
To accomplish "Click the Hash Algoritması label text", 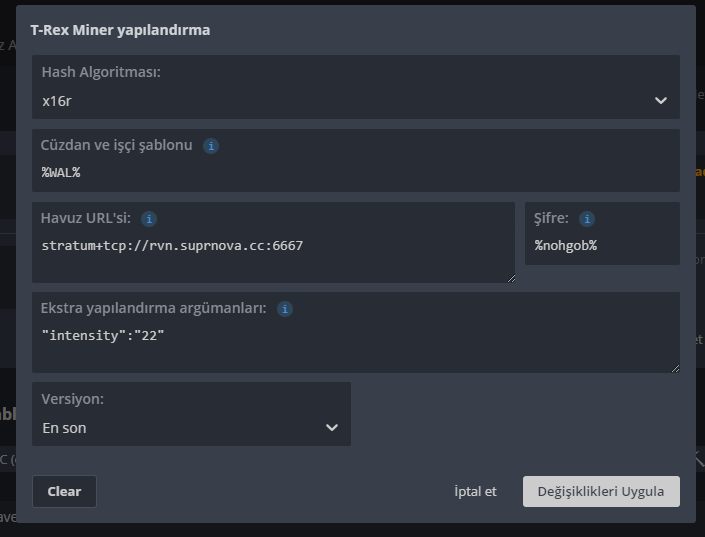I will [101, 73].
